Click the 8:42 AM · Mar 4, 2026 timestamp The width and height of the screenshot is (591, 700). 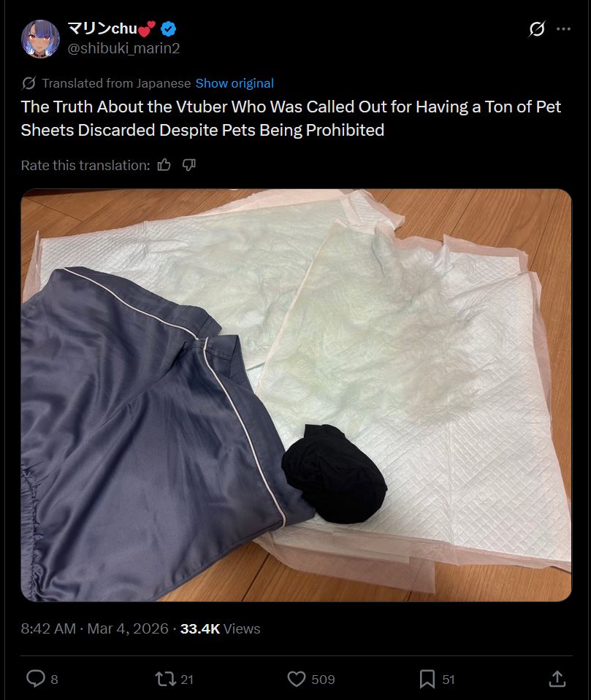click(95, 628)
